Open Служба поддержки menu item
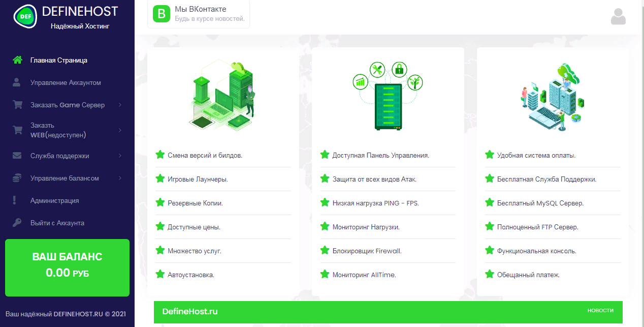644x327 pixels. click(x=60, y=156)
